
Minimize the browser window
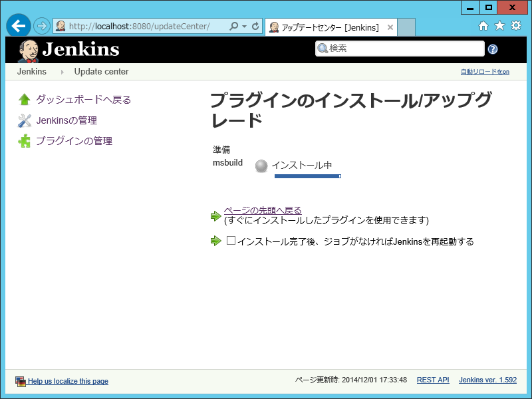tap(470, 7)
